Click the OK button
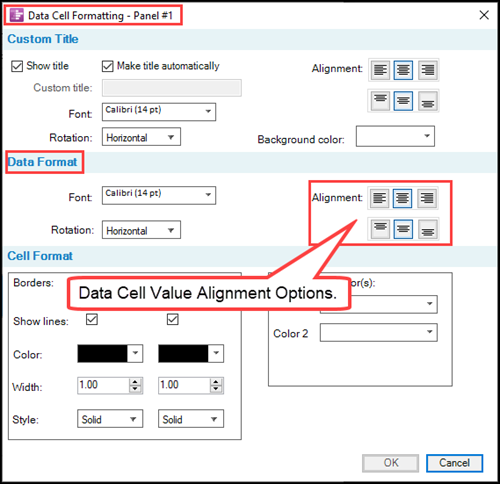The width and height of the screenshot is (500, 484). 390,463
